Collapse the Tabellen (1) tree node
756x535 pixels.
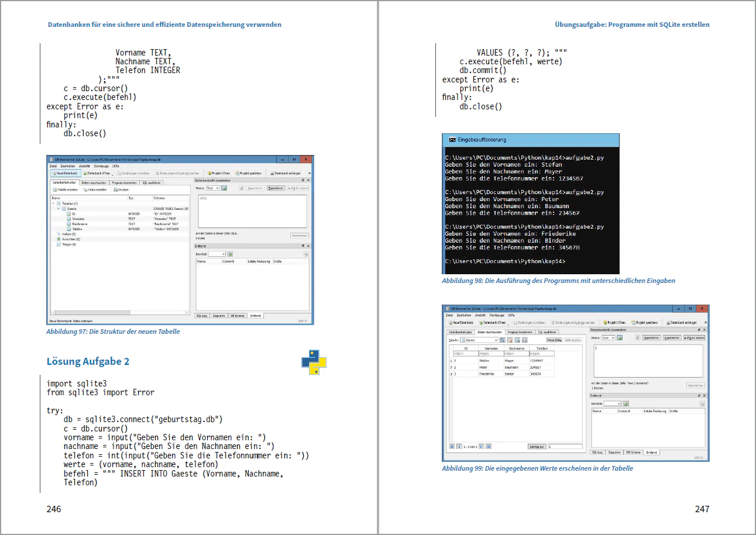pyautogui.click(x=54, y=203)
